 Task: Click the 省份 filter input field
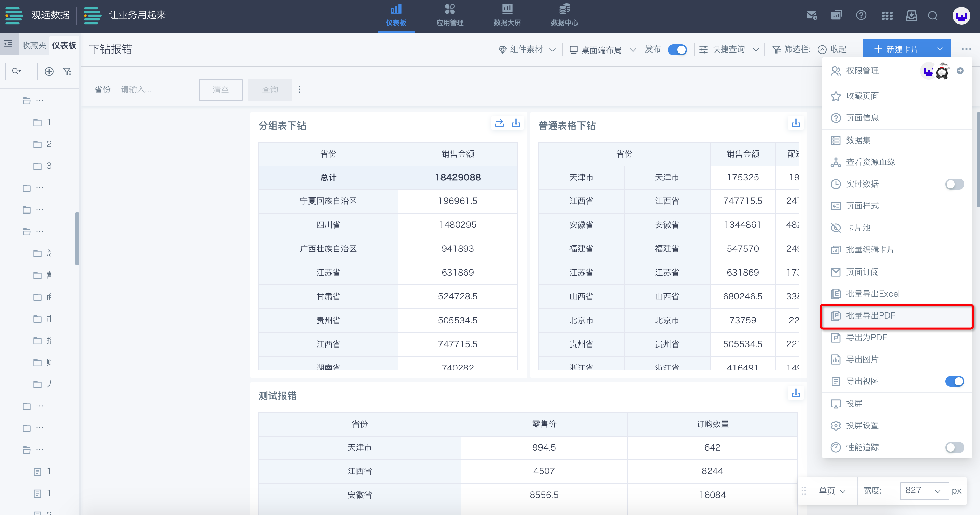(154, 90)
